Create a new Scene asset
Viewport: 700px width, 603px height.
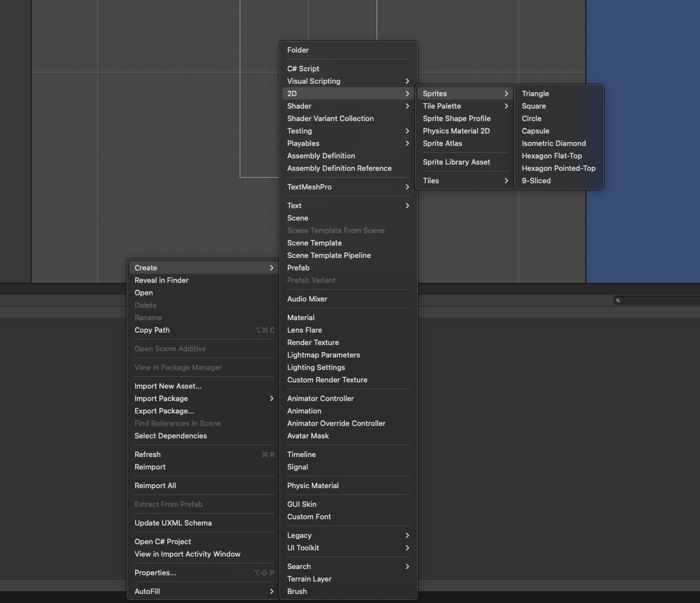(x=348, y=218)
